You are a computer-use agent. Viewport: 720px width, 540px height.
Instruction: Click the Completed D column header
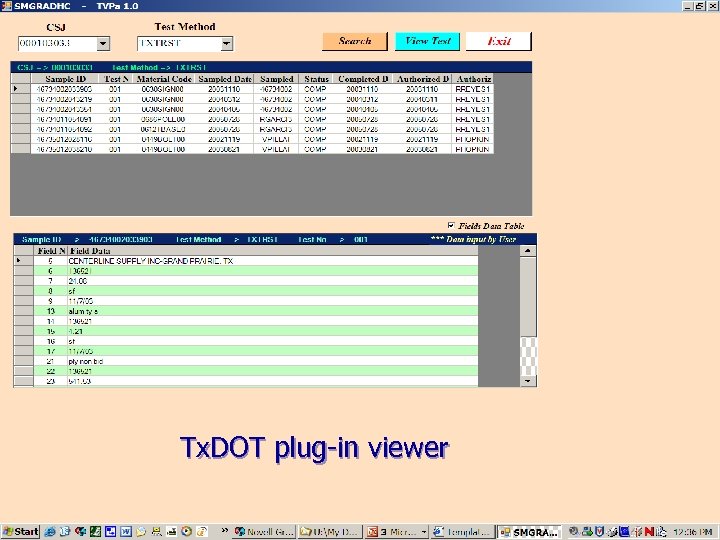(x=363, y=79)
